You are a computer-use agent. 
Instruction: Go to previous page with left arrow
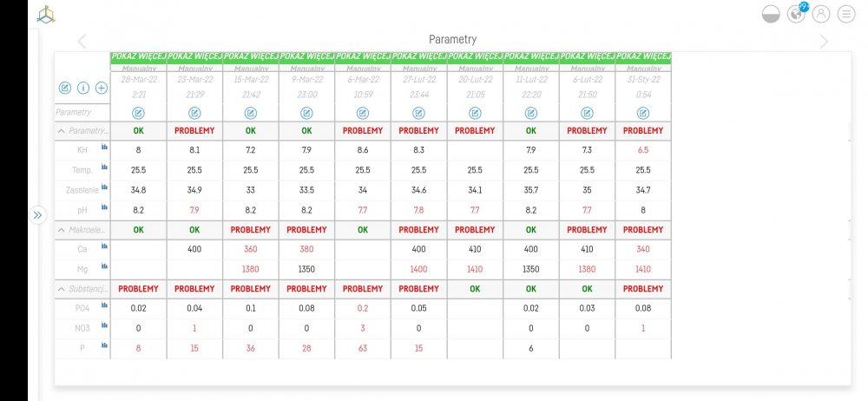click(x=82, y=41)
